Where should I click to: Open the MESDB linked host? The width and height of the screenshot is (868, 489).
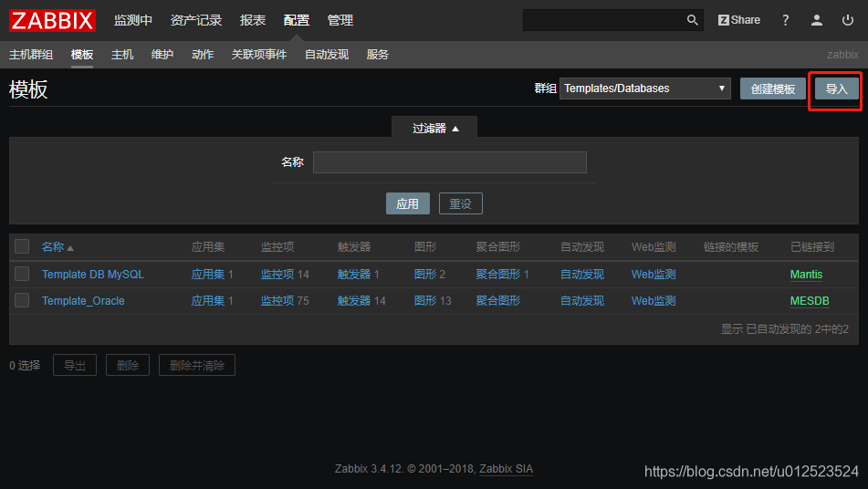[810, 301]
